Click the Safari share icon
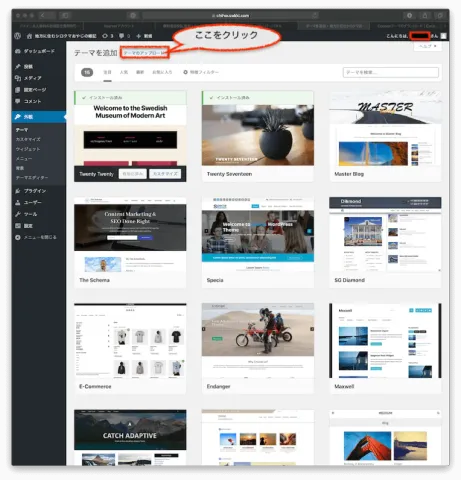 tap(425, 15)
